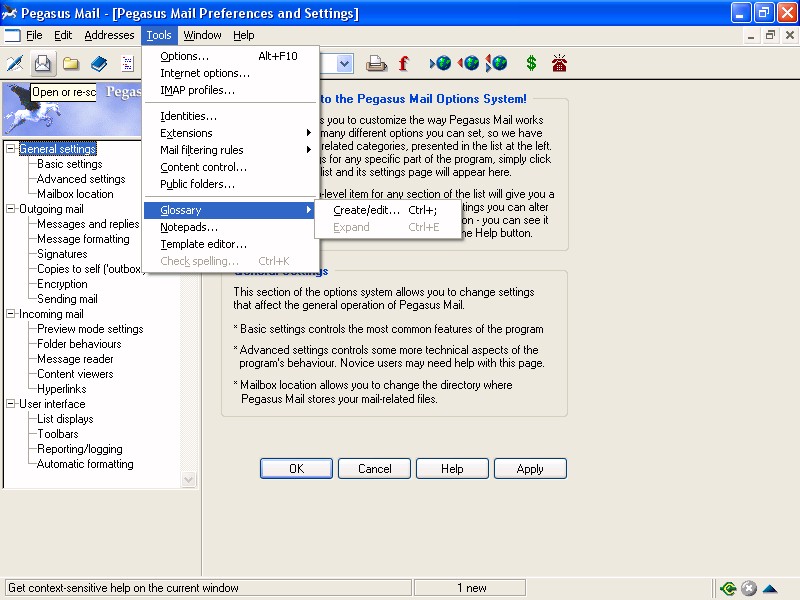The height and width of the screenshot is (600, 800).
Task: Click the green dollar sign icon
Action: (531, 63)
